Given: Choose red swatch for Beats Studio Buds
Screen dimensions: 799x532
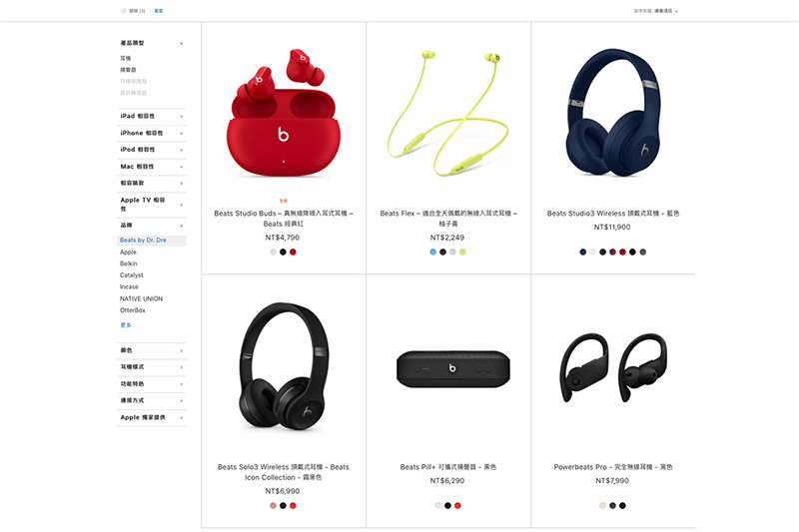Looking at the screenshot, I should 293,252.
